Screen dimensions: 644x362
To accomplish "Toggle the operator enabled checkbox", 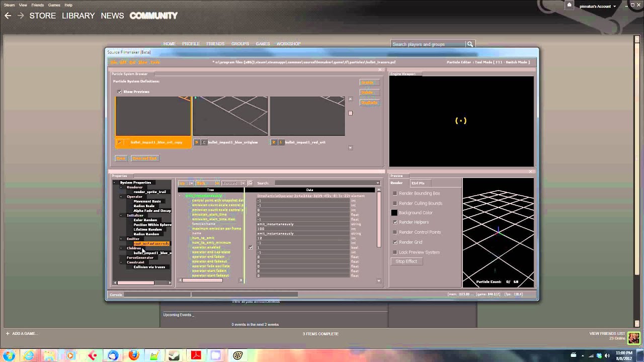I will point(251,247).
